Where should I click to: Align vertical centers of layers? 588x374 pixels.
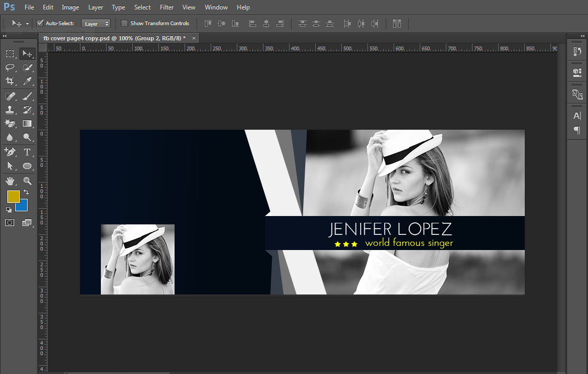tap(221, 24)
